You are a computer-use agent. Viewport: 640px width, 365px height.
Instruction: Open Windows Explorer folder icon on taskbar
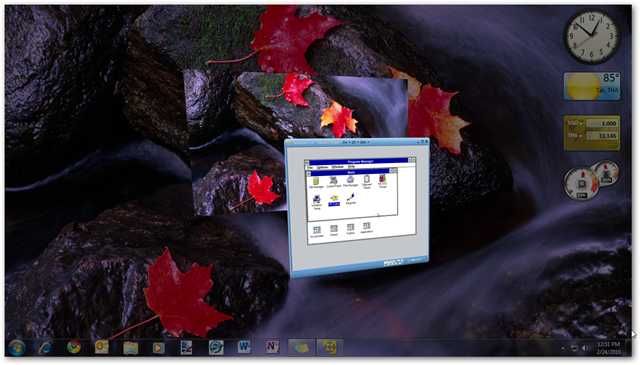(x=130, y=347)
